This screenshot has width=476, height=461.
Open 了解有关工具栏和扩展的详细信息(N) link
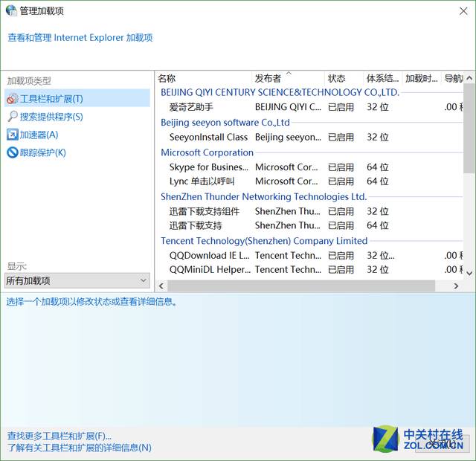coord(80,448)
